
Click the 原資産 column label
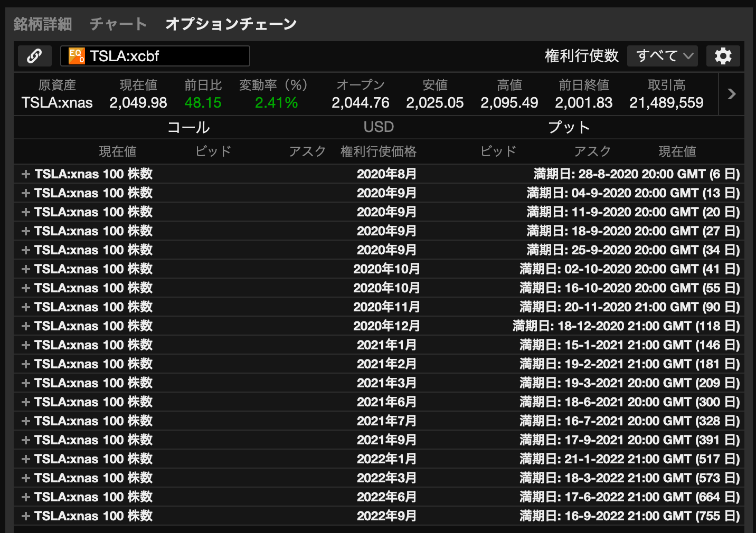coord(57,85)
